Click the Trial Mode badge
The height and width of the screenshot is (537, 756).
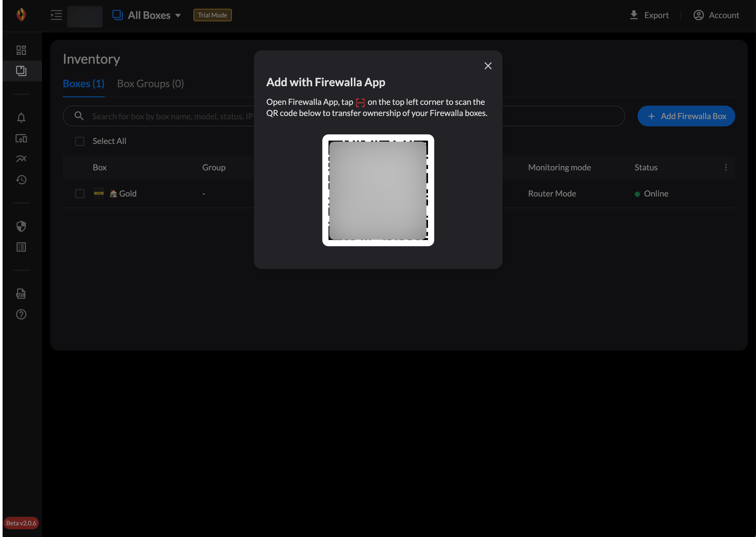tap(212, 15)
